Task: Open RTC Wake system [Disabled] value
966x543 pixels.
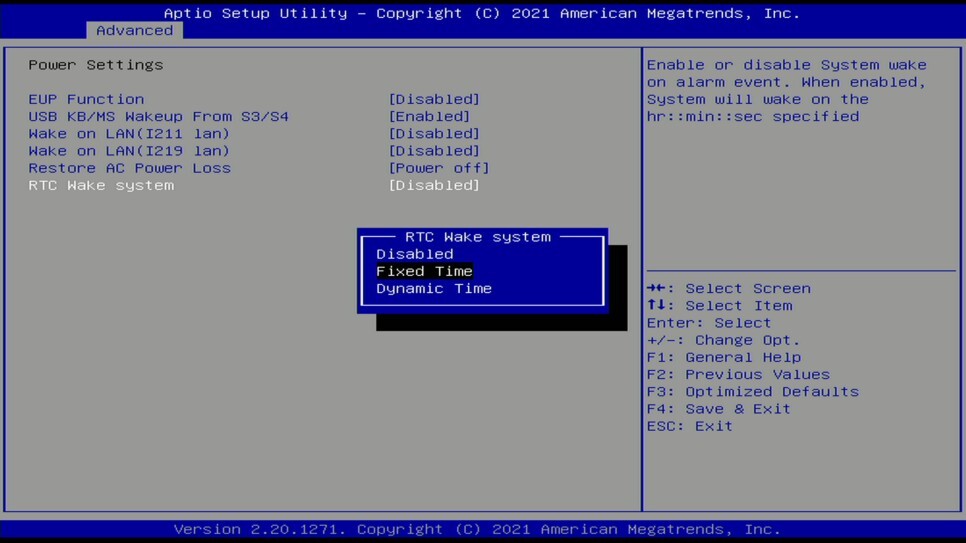Action: [434, 186]
